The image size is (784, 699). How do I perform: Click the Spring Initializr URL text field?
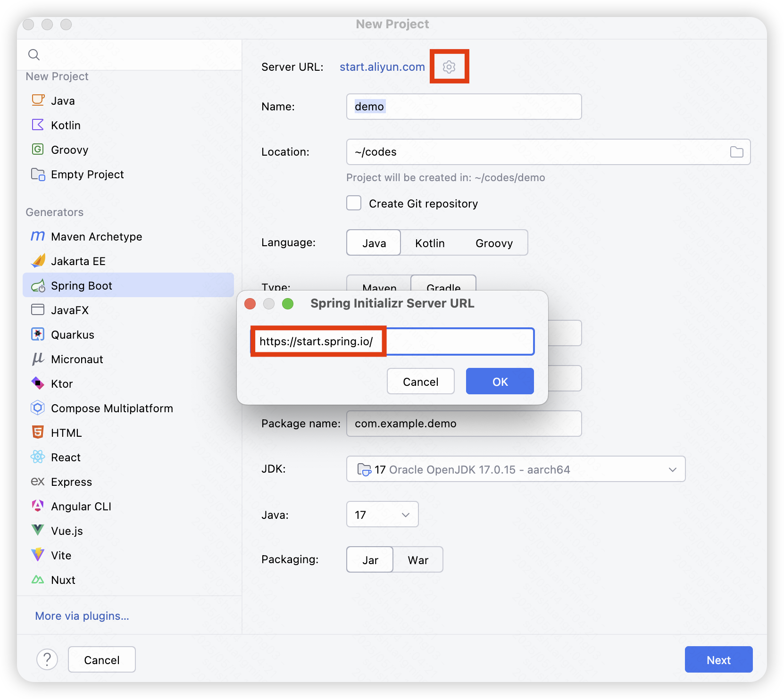(392, 341)
